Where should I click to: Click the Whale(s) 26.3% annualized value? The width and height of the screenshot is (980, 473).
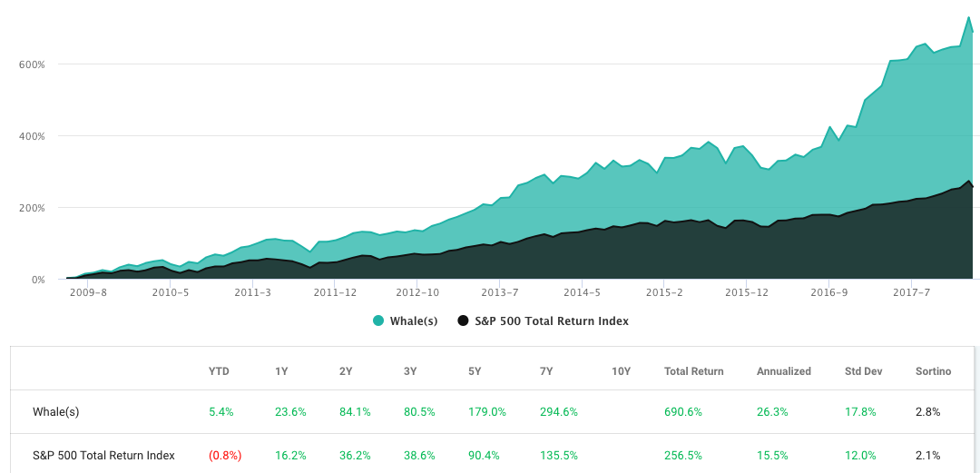click(x=771, y=411)
